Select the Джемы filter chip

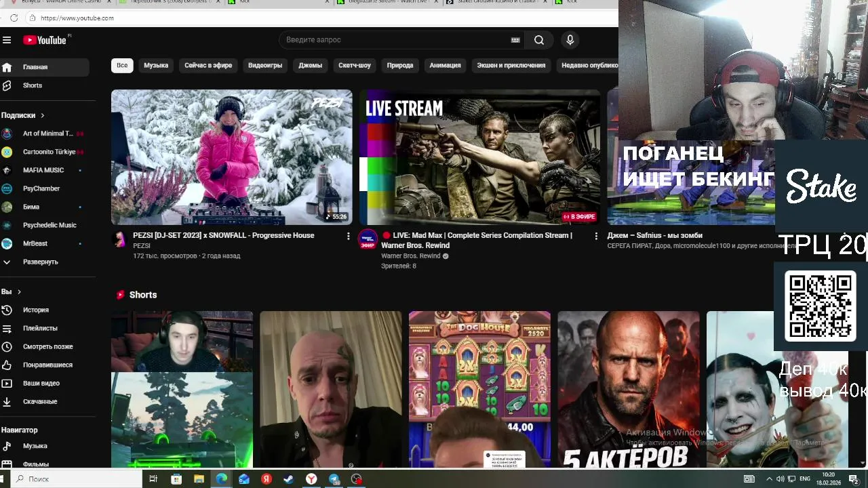(x=310, y=65)
